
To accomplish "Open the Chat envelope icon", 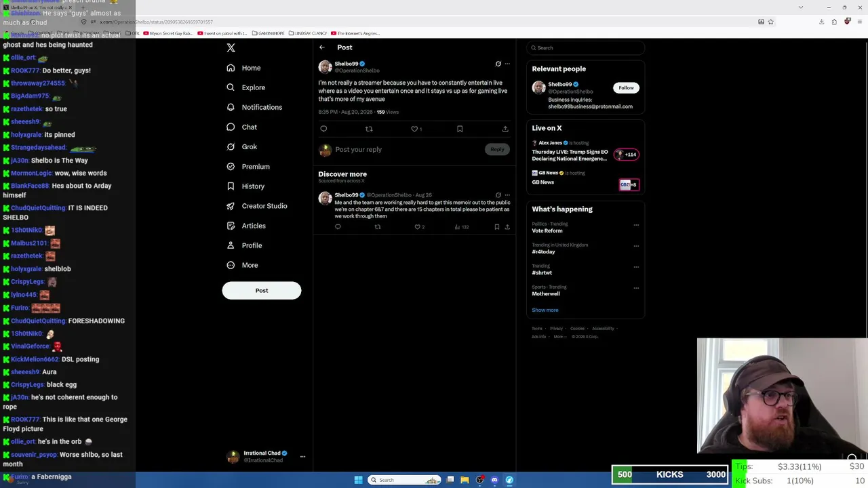I will 231,127.
